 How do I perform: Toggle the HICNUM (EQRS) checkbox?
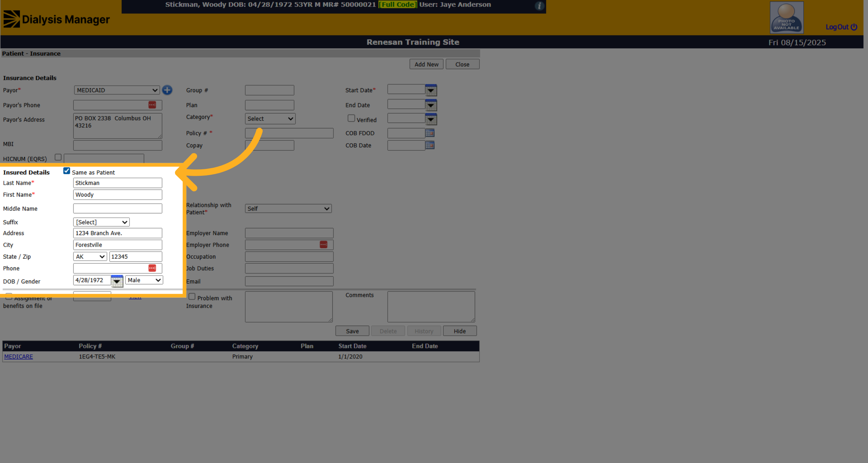coord(58,157)
